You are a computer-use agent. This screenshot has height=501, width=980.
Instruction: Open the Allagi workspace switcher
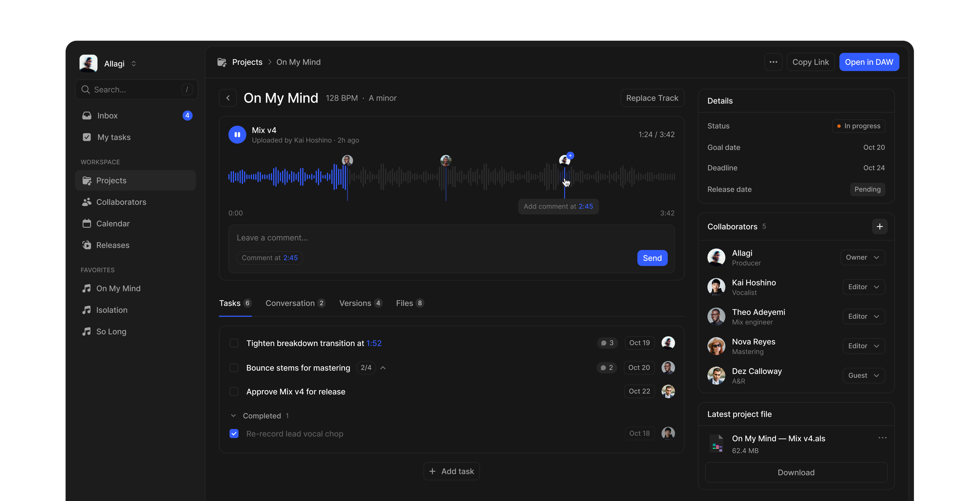(x=108, y=64)
